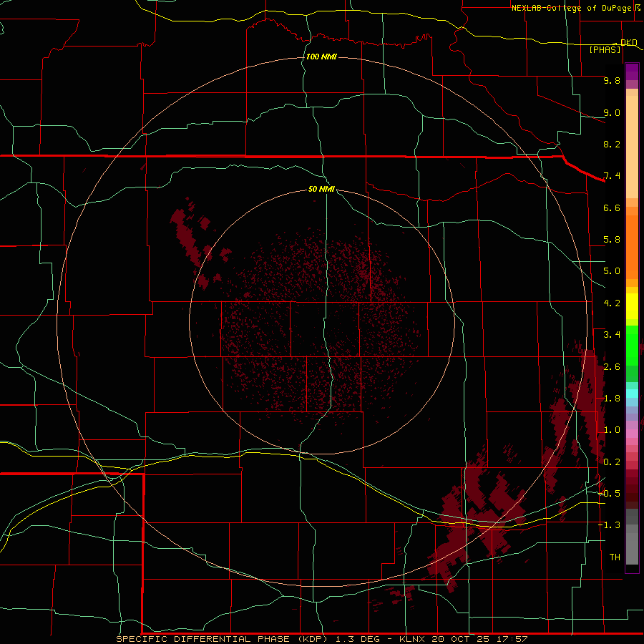Screen dimensions: 644x644
Task: Click the SPECIFIC DIFFERENTIAL PHASE (KDP) caption
Action: click(x=222, y=639)
